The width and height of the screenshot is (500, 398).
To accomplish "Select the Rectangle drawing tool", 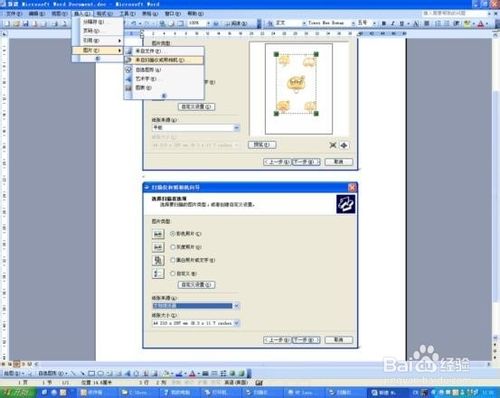I will [92, 373].
